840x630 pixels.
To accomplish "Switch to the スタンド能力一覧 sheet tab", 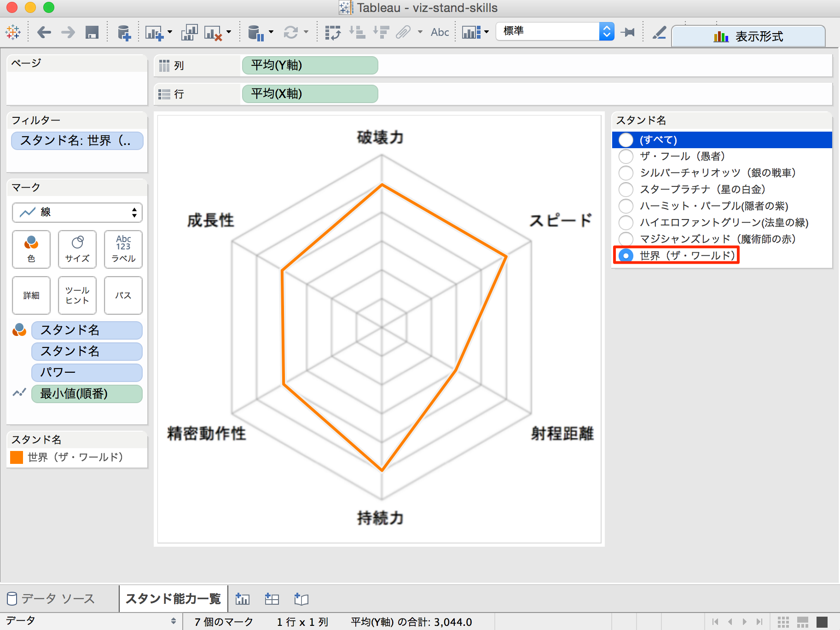I will pyautogui.click(x=173, y=599).
